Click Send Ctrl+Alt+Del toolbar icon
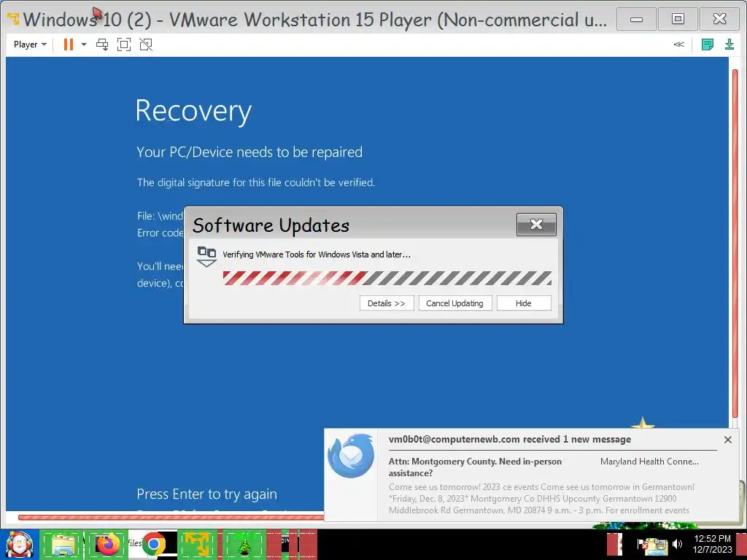Viewport: 747px width, 560px height. (x=102, y=44)
